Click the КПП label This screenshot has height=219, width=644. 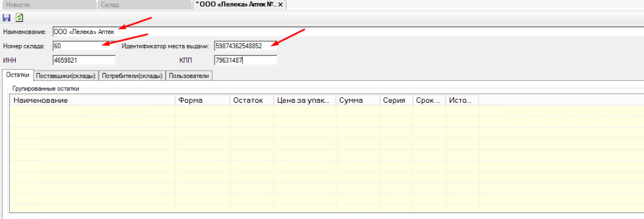pyautogui.click(x=186, y=60)
